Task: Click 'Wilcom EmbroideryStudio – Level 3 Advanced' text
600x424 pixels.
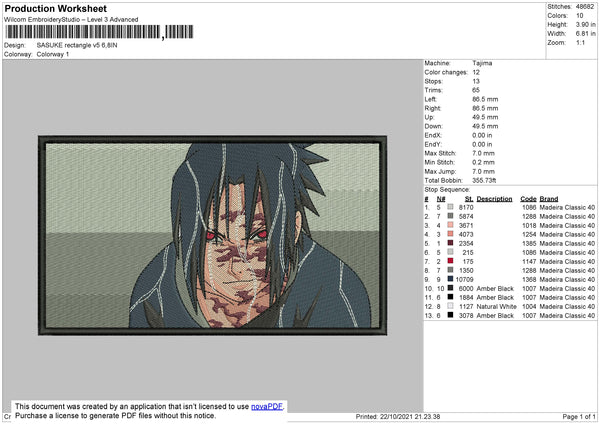Action: pos(71,20)
